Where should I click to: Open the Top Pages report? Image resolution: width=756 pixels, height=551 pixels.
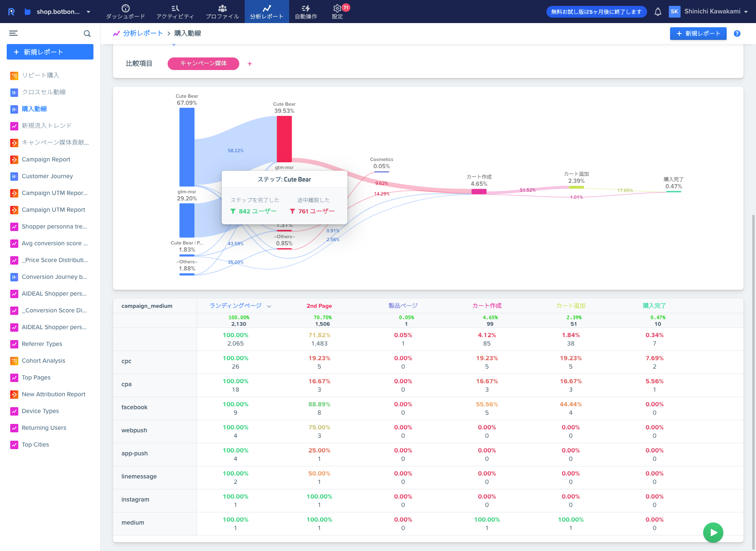tap(36, 377)
